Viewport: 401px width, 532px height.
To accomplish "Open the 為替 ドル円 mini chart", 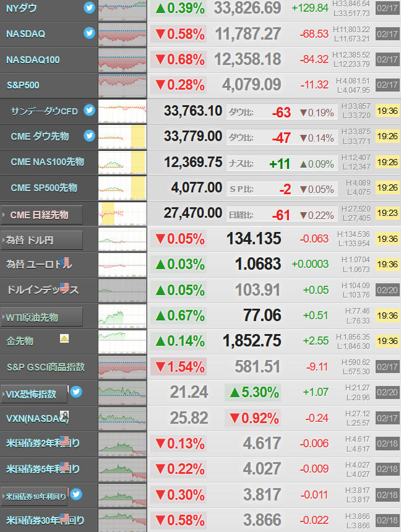I will pos(123,239).
